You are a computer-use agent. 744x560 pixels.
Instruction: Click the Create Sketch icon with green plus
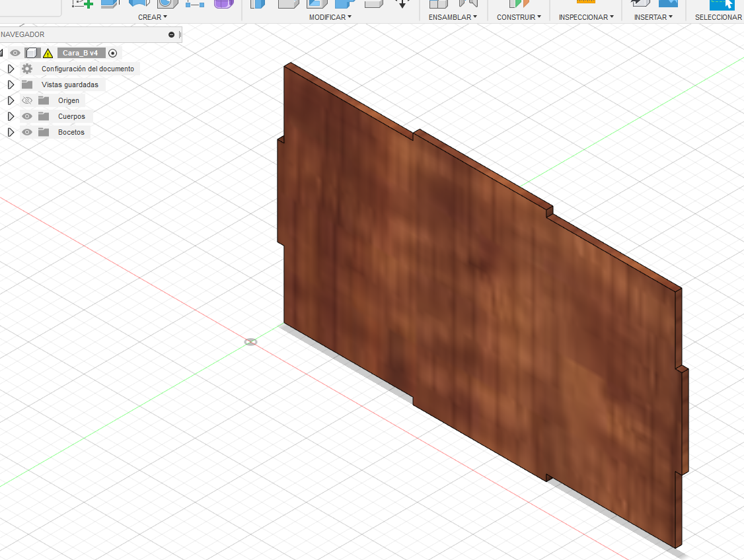pyautogui.click(x=82, y=3)
